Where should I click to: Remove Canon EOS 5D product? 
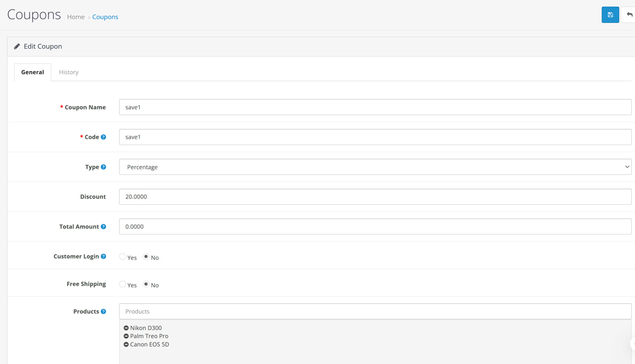[126, 344]
